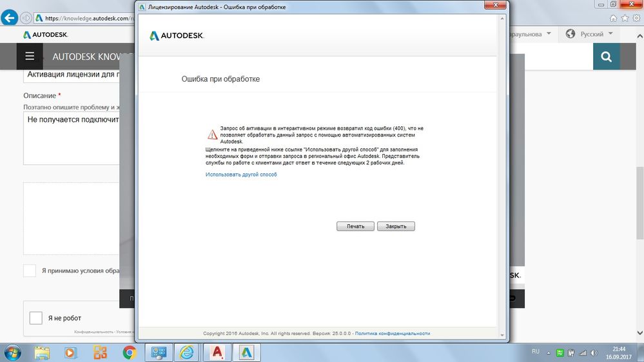Click the browser address bar URL
Screen dimensions: 644x362
84,18
